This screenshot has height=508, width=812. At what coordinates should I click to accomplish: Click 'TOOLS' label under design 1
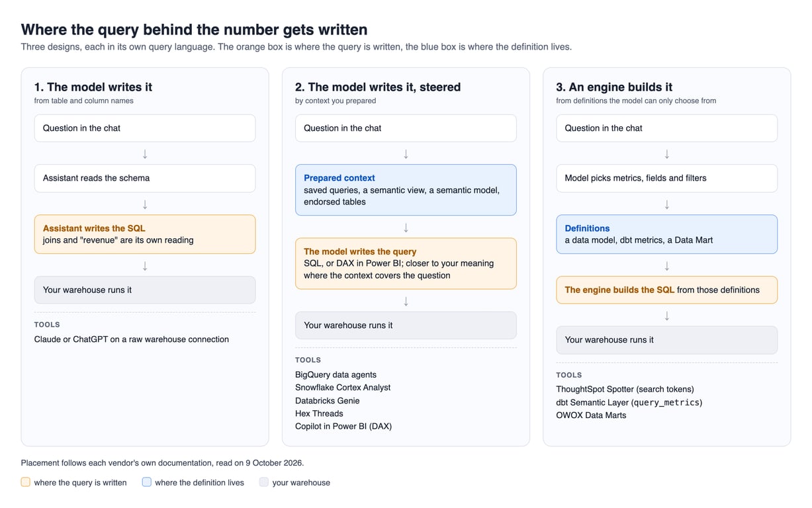coord(47,325)
